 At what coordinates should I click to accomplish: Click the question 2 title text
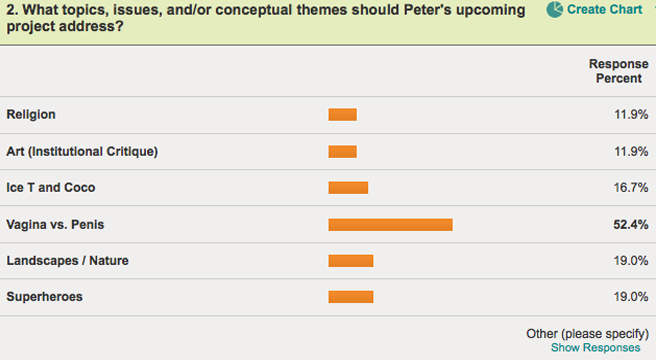pyautogui.click(x=266, y=18)
